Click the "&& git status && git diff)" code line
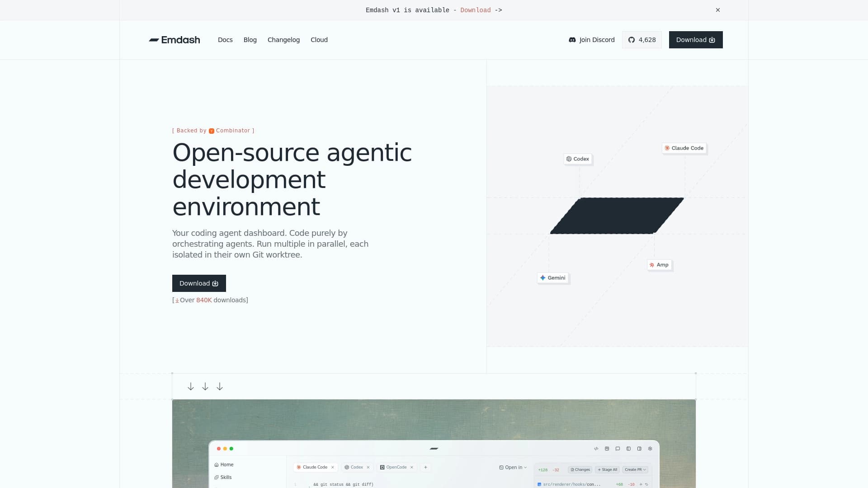 [344, 484]
